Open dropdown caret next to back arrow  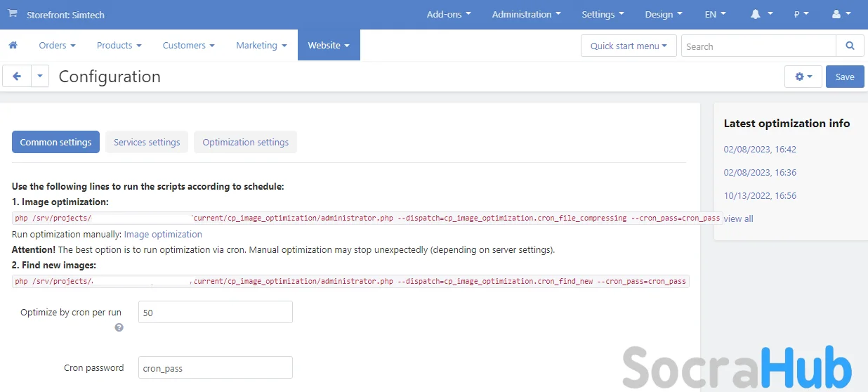coord(40,77)
